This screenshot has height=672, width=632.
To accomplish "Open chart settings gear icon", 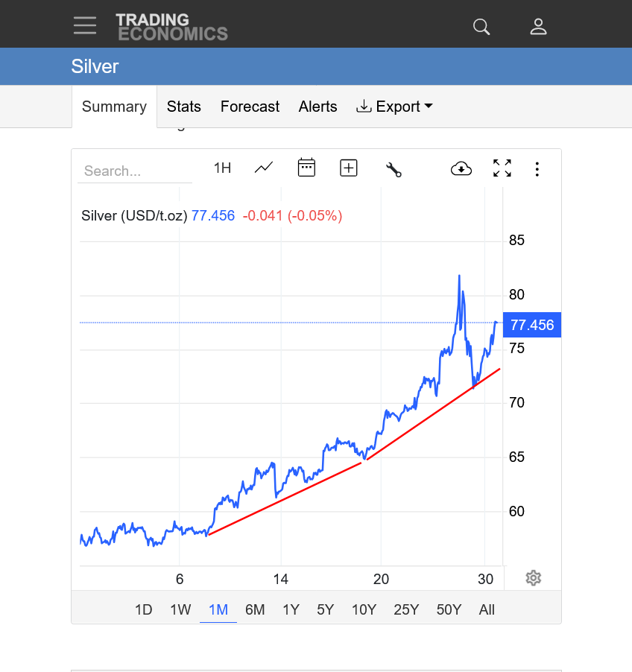I will 533,578.
